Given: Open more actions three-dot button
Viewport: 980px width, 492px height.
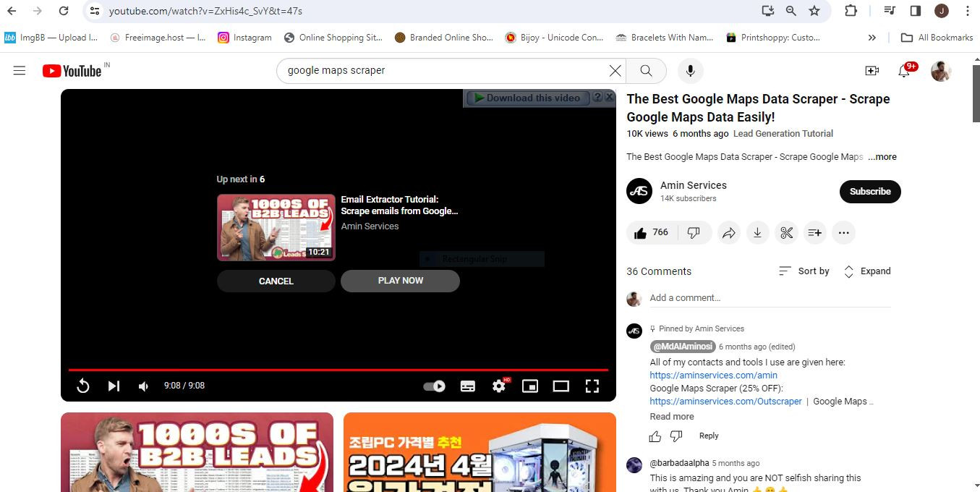Looking at the screenshot, I should 843,232.
